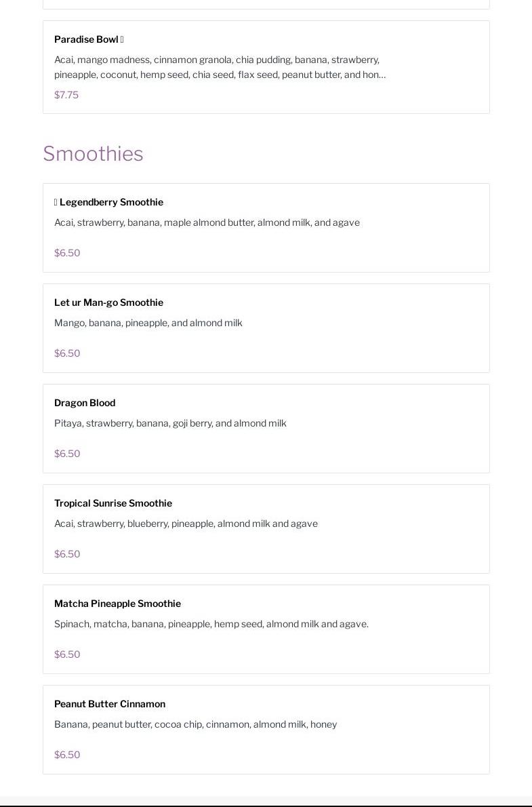
Task: Select the Tropical Sunrise Smoothie title
Action: click(113, 503)
